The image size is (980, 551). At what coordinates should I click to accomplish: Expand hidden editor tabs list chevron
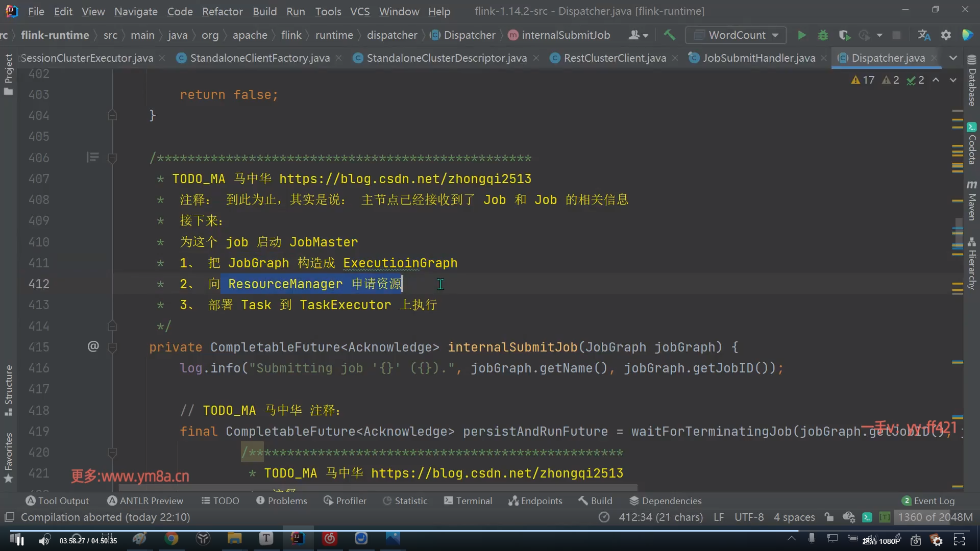[953, 58]
